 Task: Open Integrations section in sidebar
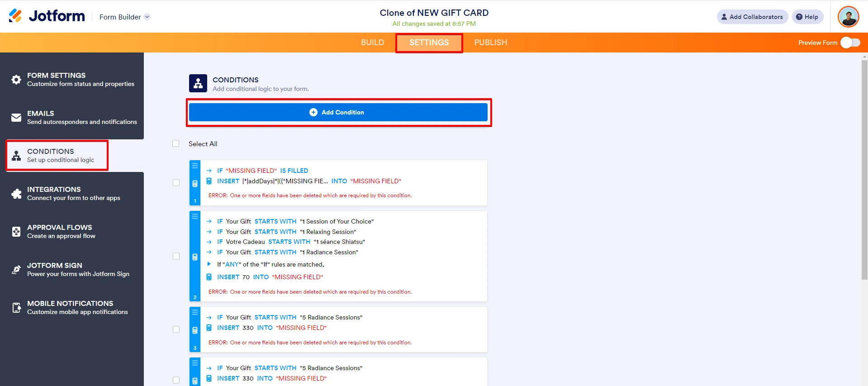(72, 193)
